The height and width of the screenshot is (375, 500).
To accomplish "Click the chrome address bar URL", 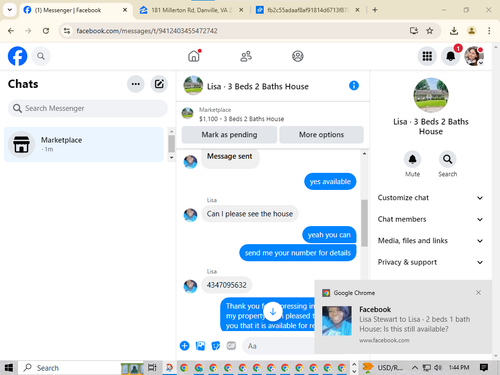I will click(x=147, y=31).
